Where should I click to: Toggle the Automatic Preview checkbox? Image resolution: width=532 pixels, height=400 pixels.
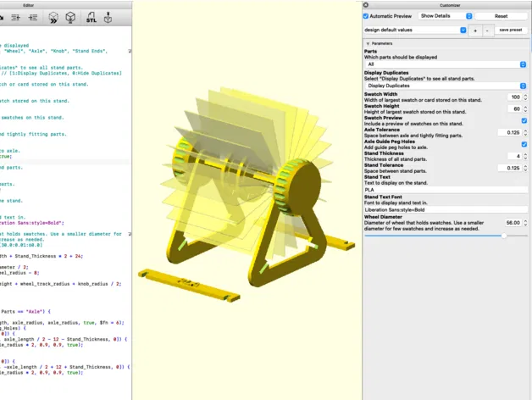coord(366,16)
